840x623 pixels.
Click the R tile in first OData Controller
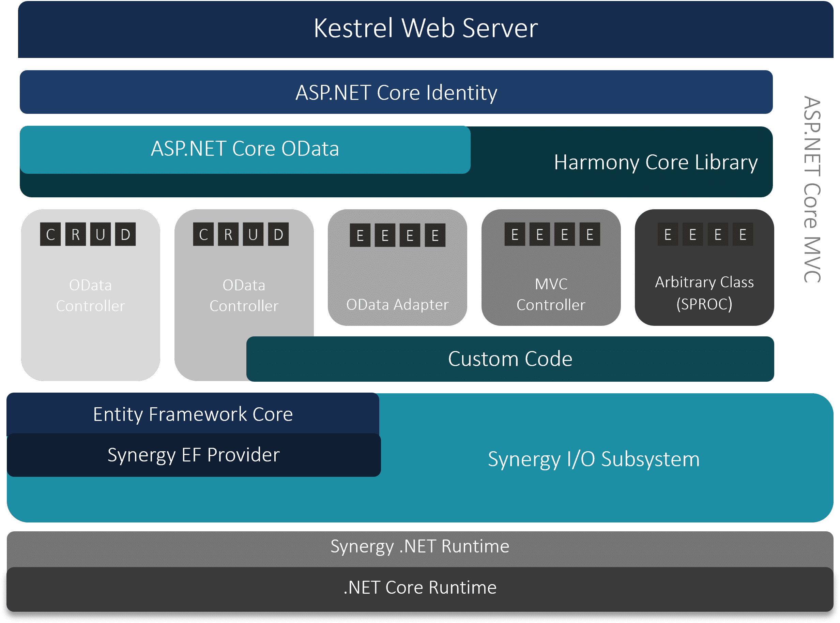(x=75, y=234)
